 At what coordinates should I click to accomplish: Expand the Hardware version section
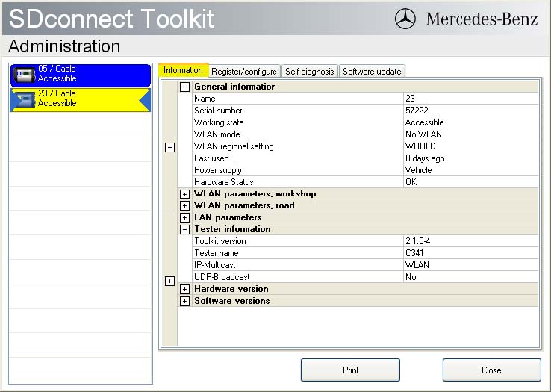pyautogui.click(x=184, y=290)
